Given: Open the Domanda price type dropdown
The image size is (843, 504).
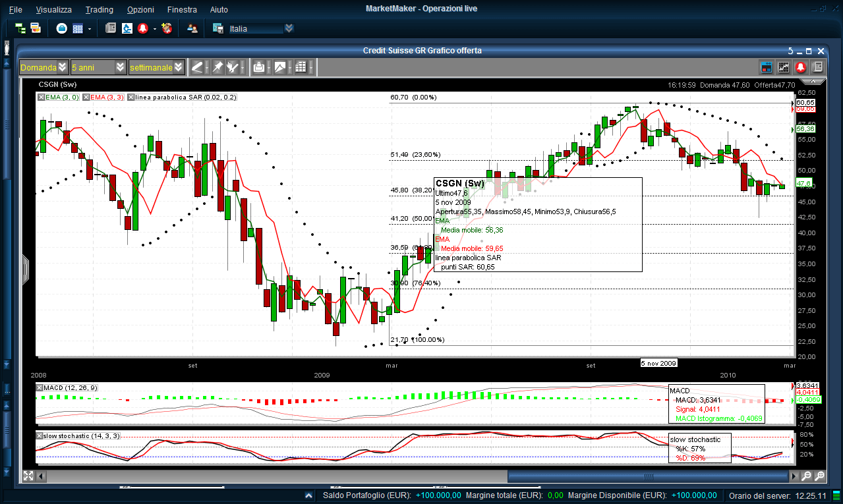Looking at the screenshot, I should [62, 67].
